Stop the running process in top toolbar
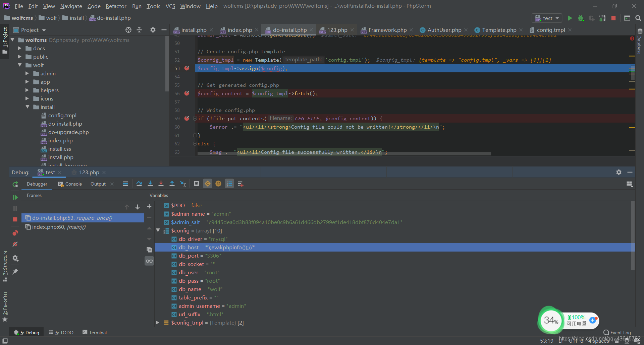The width and height of the screenshot is (644, 345). (x=613, y=18)
